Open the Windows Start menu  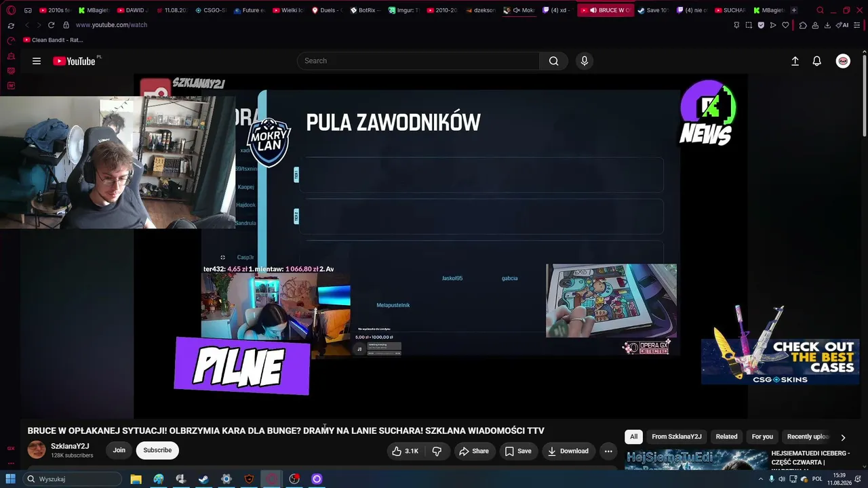tap(10, 479)
